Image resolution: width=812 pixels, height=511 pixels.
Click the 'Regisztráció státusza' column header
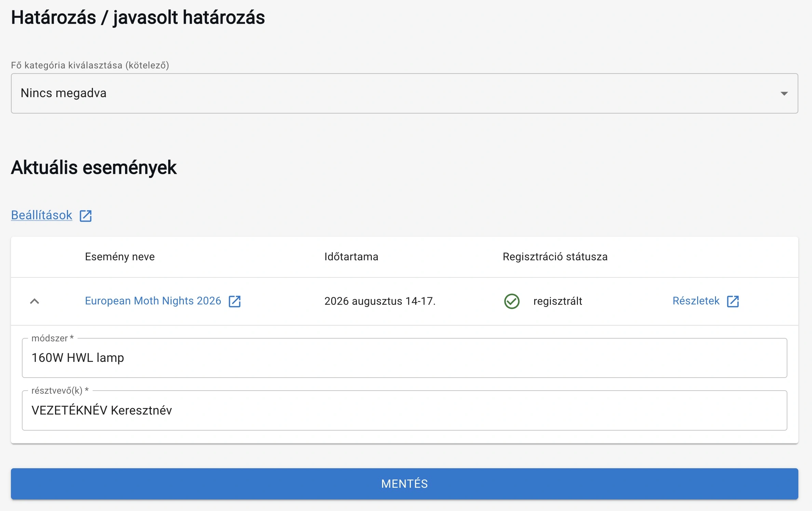click(555, 257)
